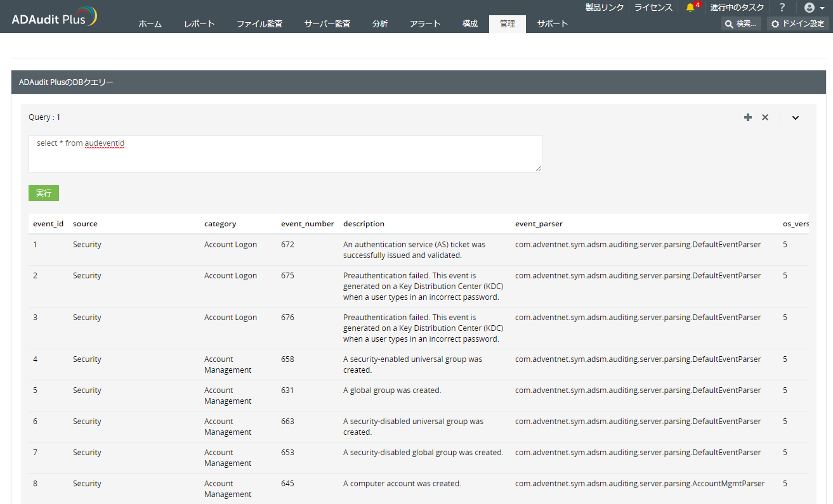Screen dimensions: 833x504
Task: Open the user account profile menu
Action: (813, 8)
